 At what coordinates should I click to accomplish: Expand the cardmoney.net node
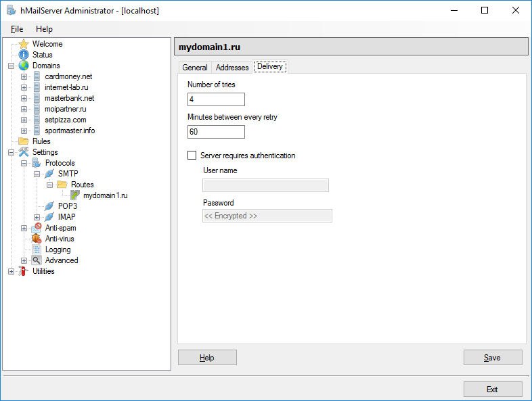(24, 76)
